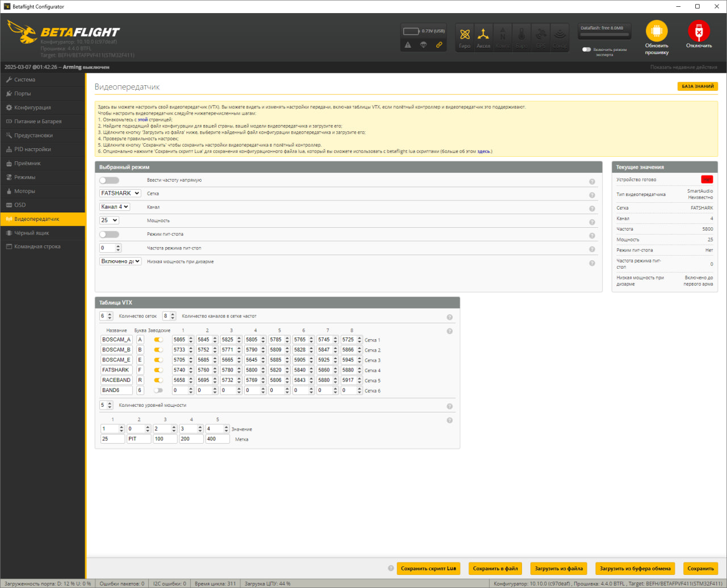
Task: Toggle factory switch for BOSCAM_B band
Action: click(158, 350)
